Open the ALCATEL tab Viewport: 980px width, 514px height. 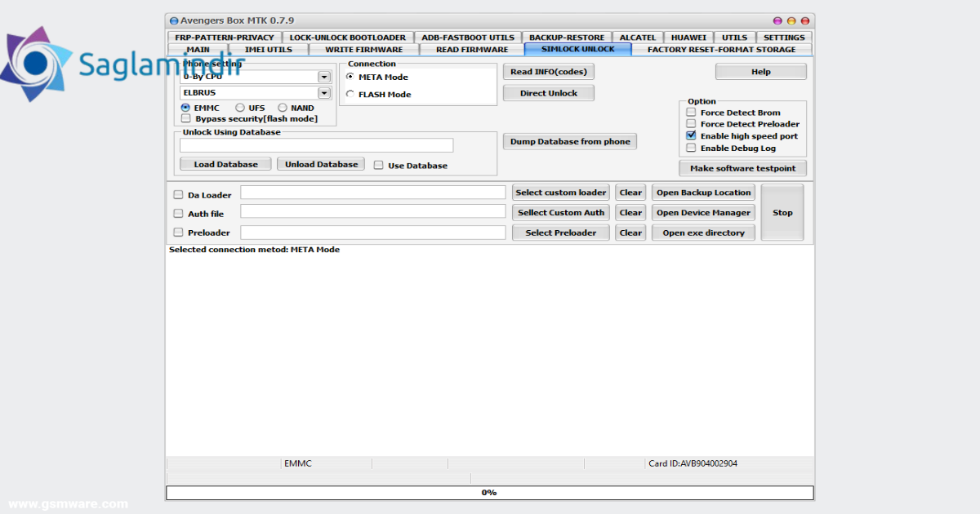(638, 38)
